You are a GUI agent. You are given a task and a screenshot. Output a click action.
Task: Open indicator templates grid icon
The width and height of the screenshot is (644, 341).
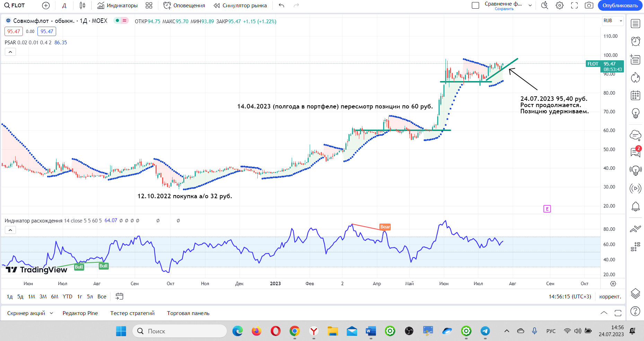click(x=149, y=6)
